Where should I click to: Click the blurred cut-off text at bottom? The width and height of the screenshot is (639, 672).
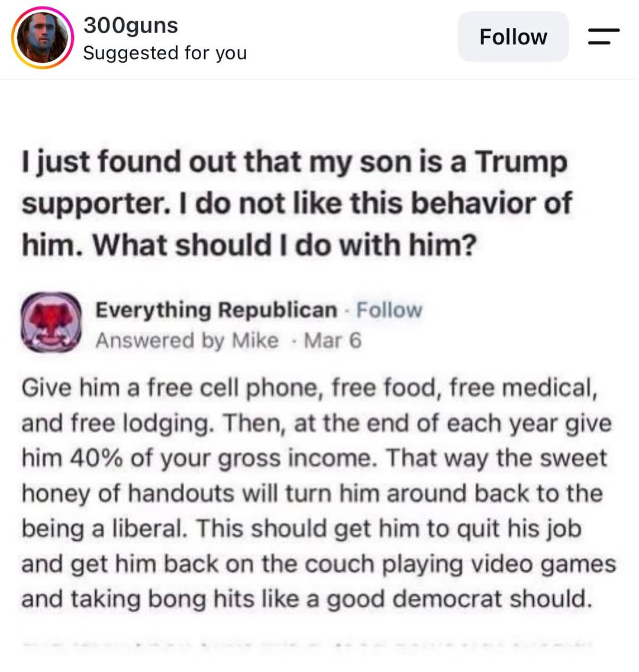pyautogui.click(x=307, y=644)
